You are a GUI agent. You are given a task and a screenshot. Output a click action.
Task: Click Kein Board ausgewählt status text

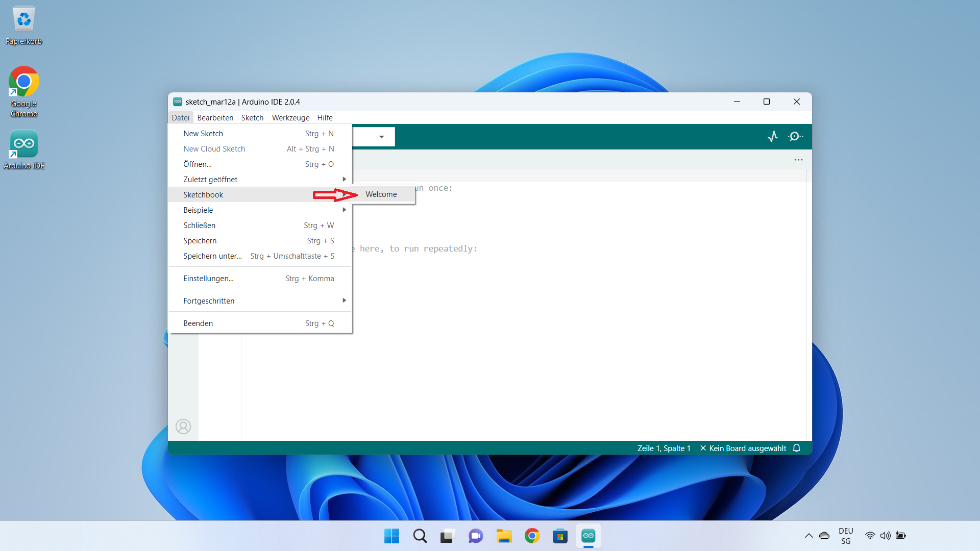(747, 448)
